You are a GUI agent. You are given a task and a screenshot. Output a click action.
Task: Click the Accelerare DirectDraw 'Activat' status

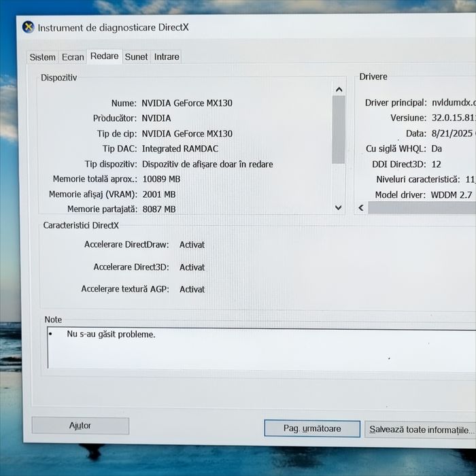coord(192,245)
